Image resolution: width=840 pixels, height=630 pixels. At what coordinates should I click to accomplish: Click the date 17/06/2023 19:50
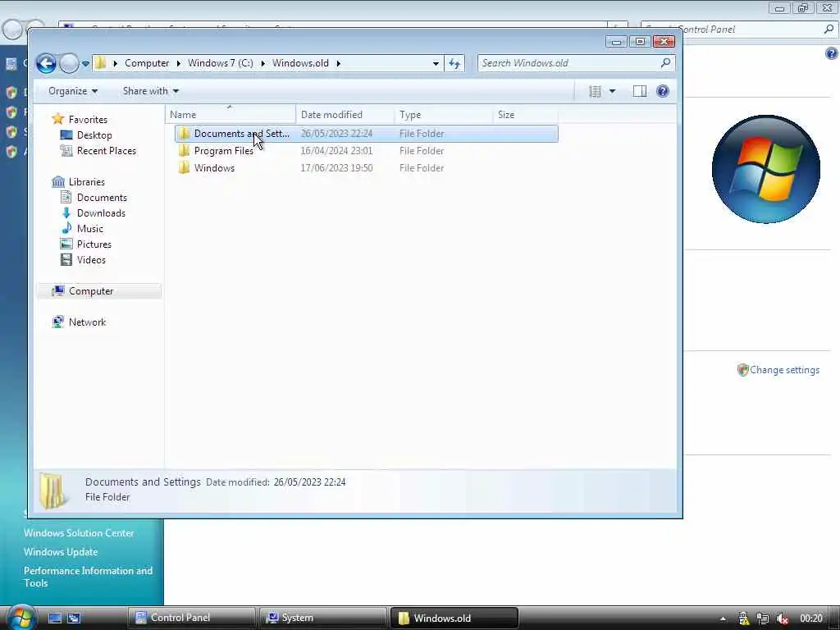[x=336, y=167]
